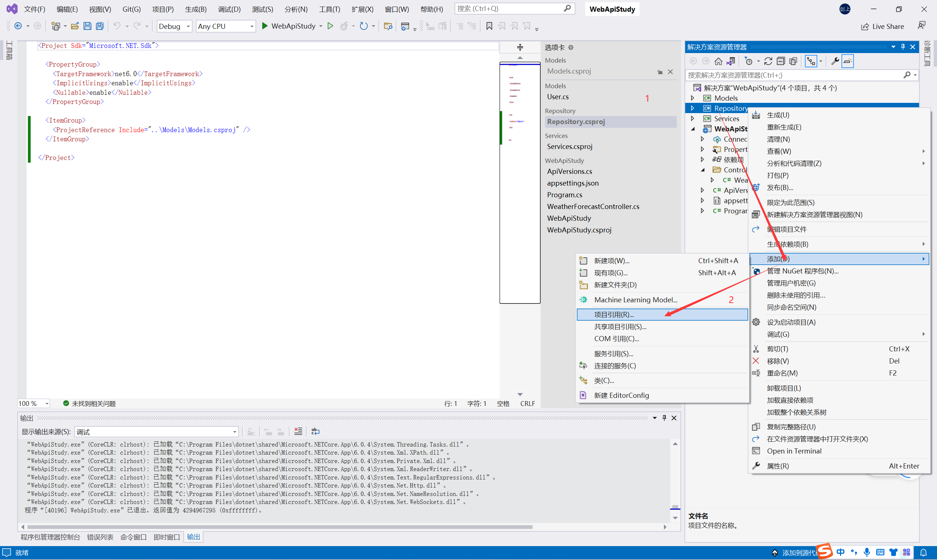Open the 生成(B) menu in menu bar
The height and width of the screenshot is (560, 937).
195,9
